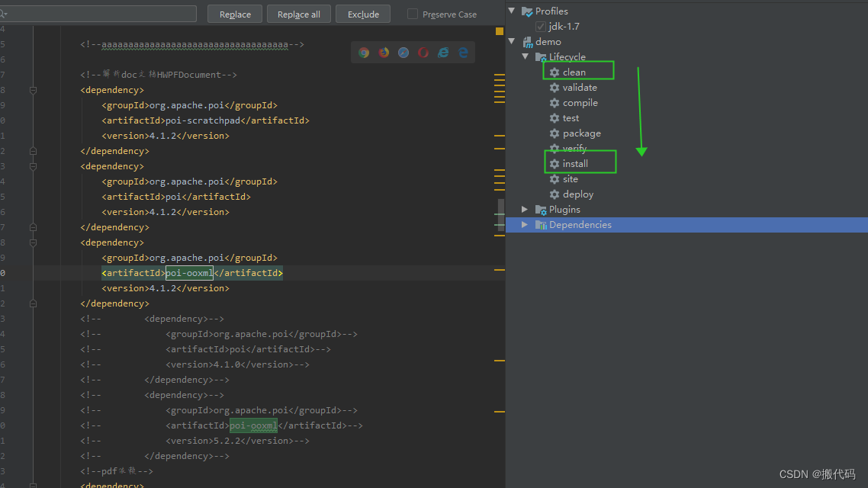Toggle the jdk-1.7 profile checkbox
The image size is (868, 488).
click(x=540, y=26)
